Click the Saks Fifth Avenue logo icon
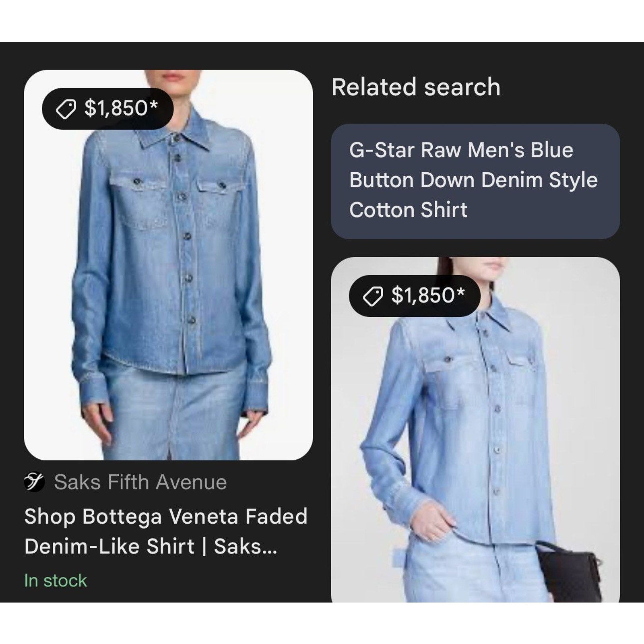This screenshot has height=644, width=644. click(34, 482)
